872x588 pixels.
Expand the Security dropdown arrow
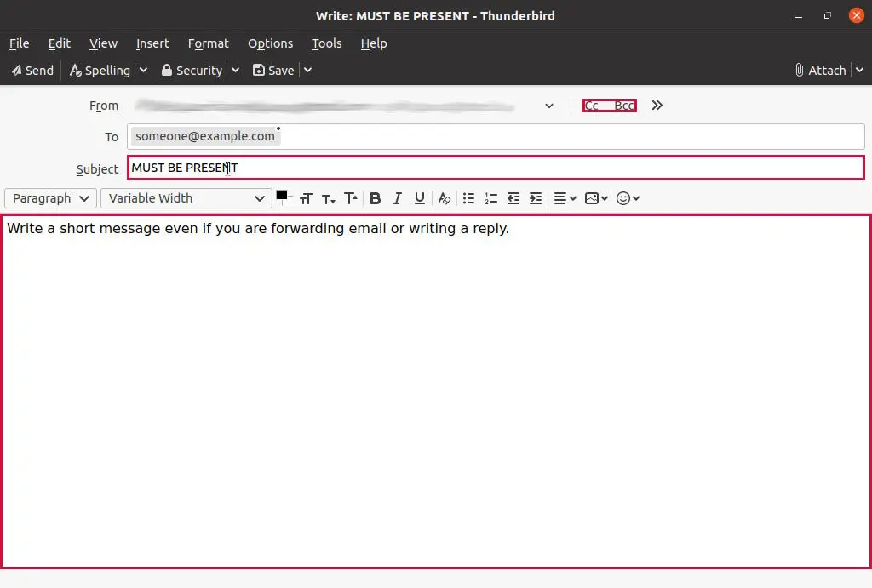coord(235,71)
